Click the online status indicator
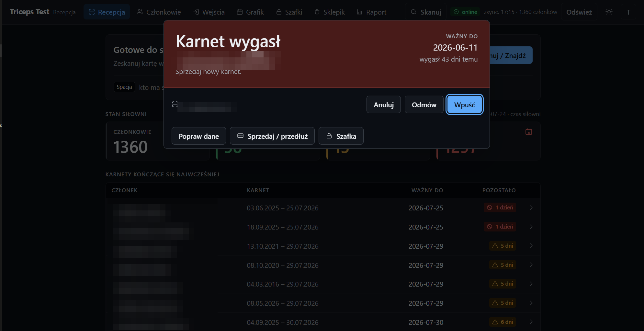The width and height of the screenshot is (644, 331). tap(465, 12)
